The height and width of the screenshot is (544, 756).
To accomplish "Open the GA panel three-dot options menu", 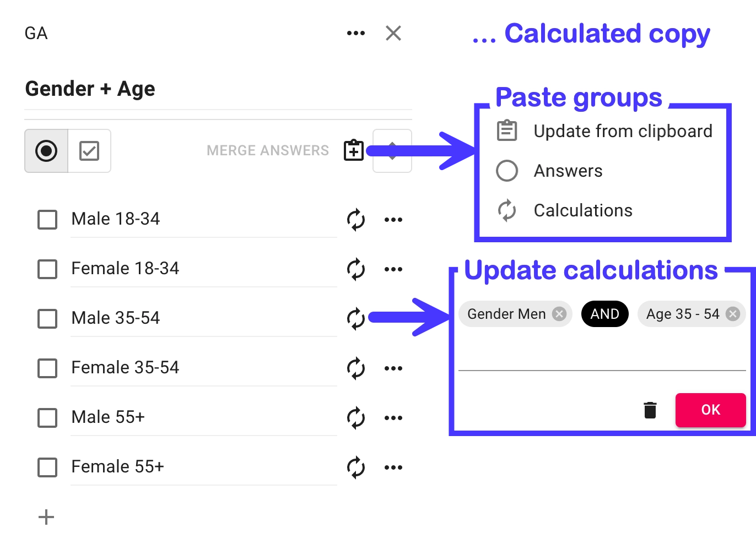I will pyautogui.click(x=356, y=34).
